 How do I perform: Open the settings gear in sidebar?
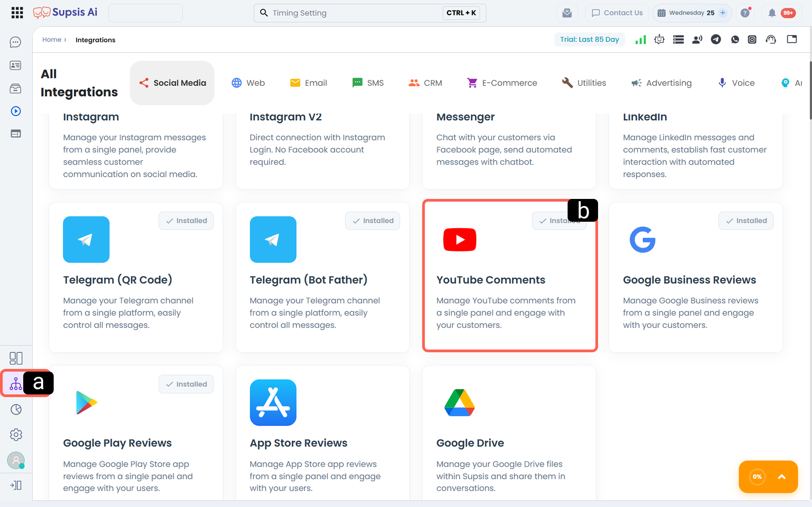[x=16, y=434]
